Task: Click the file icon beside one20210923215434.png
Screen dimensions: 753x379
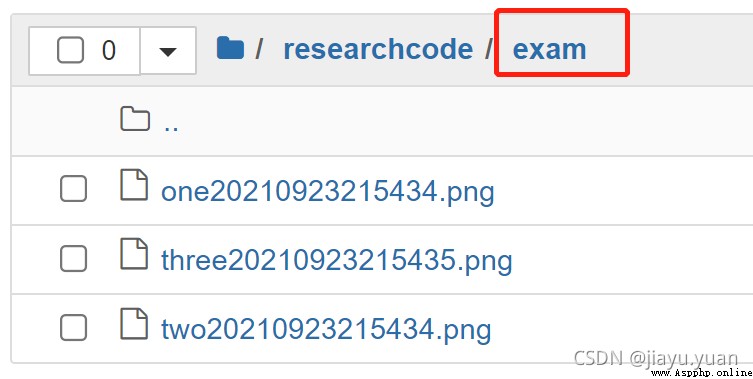Action: click(x=134, y=184)
